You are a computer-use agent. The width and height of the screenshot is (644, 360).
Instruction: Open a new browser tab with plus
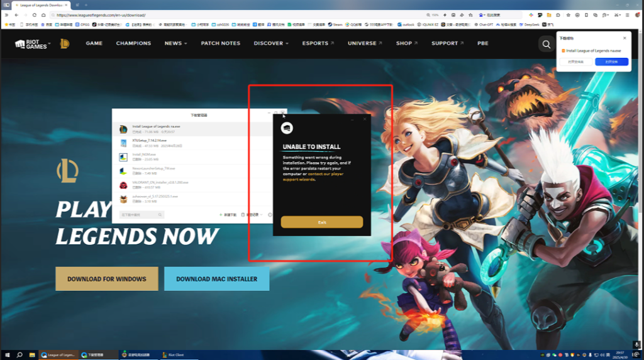(86, 5)
